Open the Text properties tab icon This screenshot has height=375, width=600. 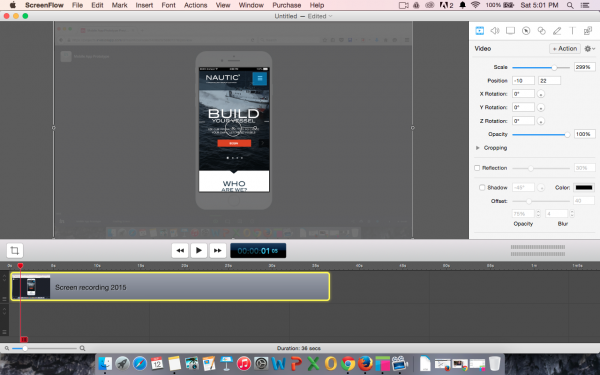(572, 31)
